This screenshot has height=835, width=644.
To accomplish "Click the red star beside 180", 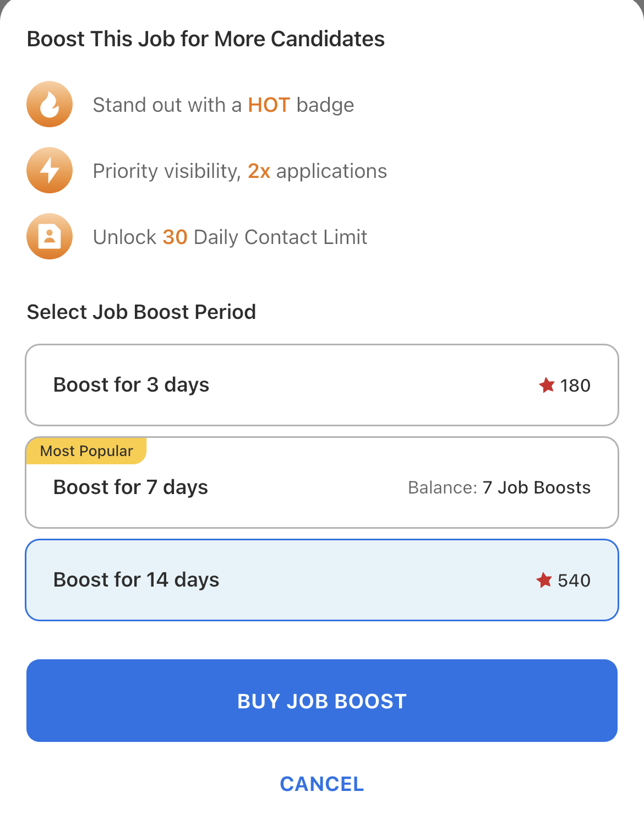I will (x=547, y=385).
